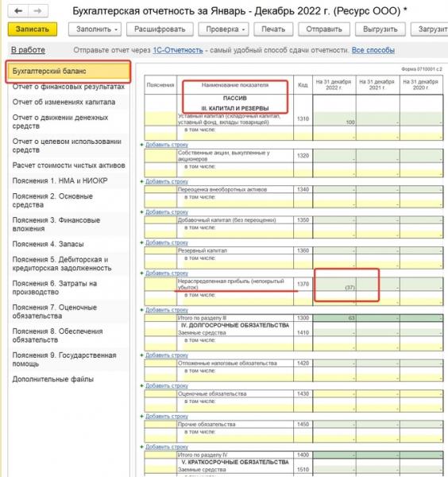
Task: Open the Проверка dropdown
Action: tap(223, 29)
